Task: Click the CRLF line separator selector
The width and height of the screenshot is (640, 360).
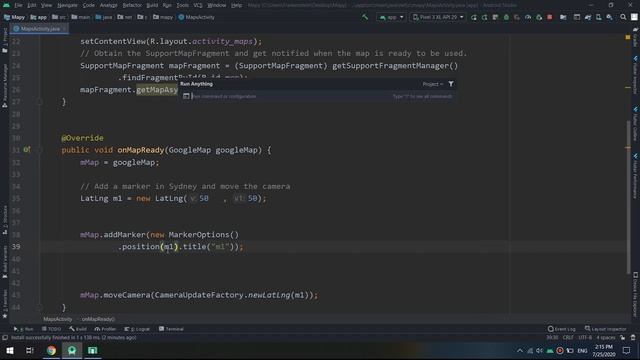Action: click(568, 338)
